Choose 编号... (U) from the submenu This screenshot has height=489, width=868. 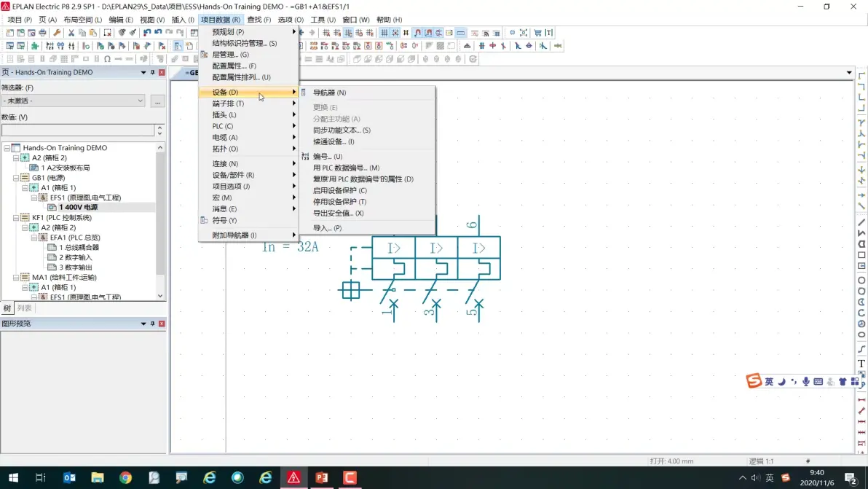pos(328,156)
